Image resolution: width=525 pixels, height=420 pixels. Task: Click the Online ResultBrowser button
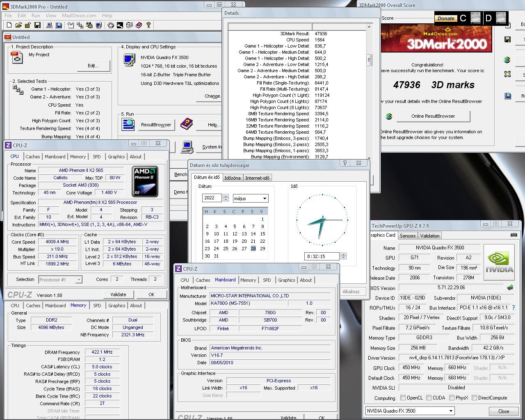[433, 116]
